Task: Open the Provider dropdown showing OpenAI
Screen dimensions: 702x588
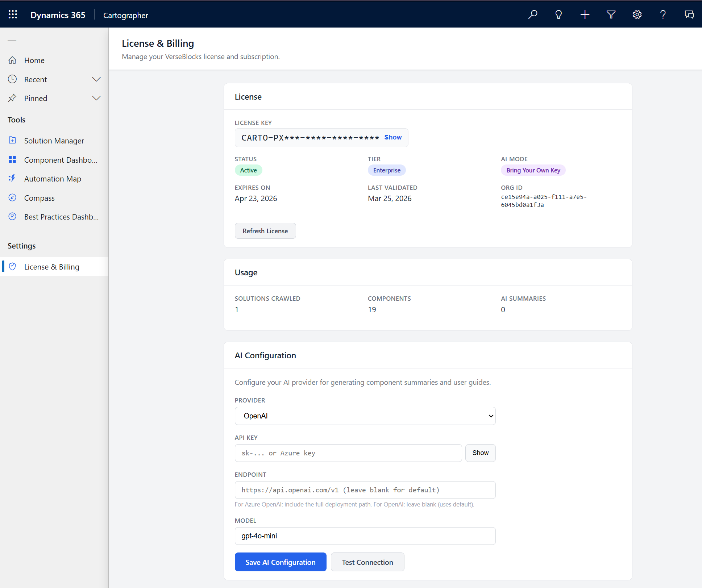Action: 365,416
